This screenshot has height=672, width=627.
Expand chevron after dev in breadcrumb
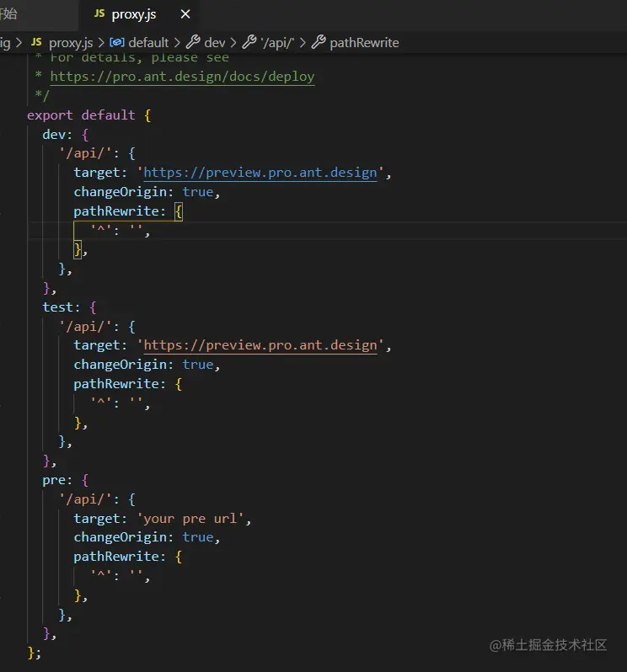233,42
